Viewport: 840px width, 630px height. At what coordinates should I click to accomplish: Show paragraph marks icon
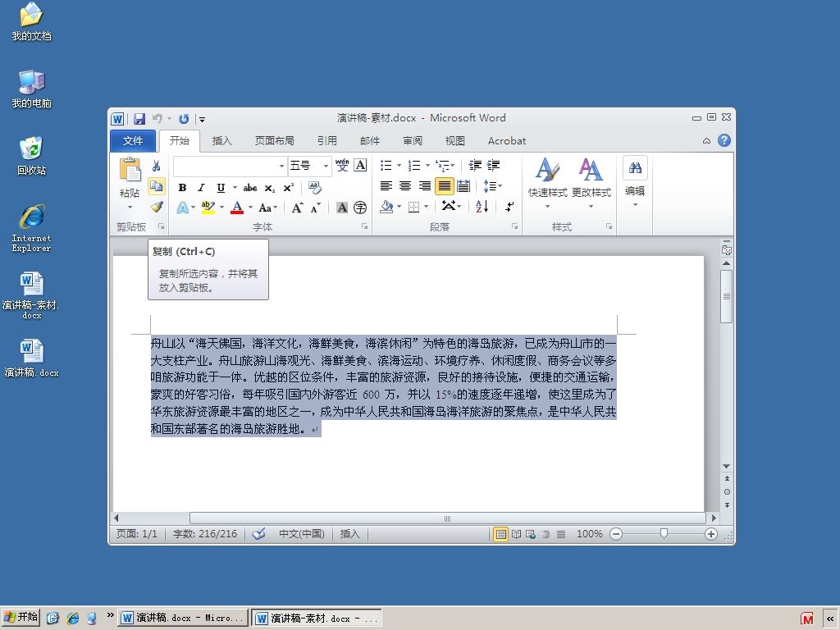click(509, 206)
